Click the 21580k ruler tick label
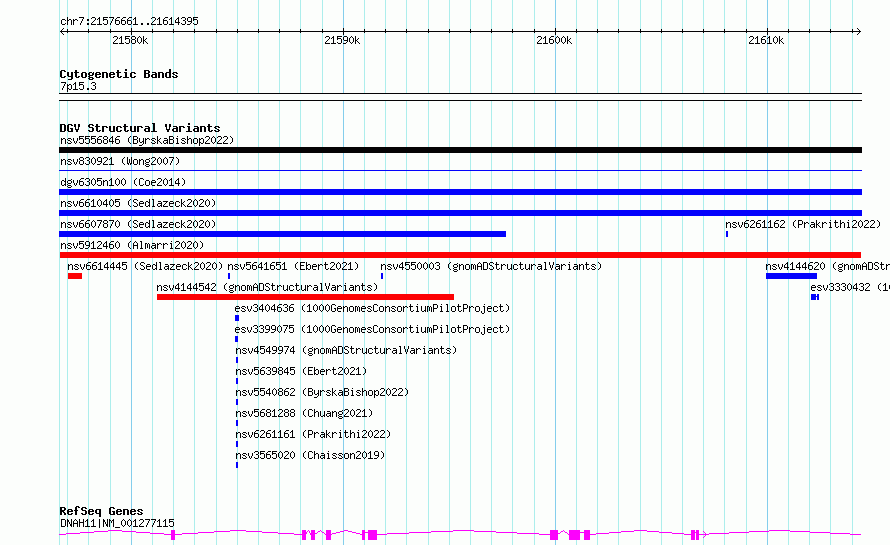 point(130,40)
